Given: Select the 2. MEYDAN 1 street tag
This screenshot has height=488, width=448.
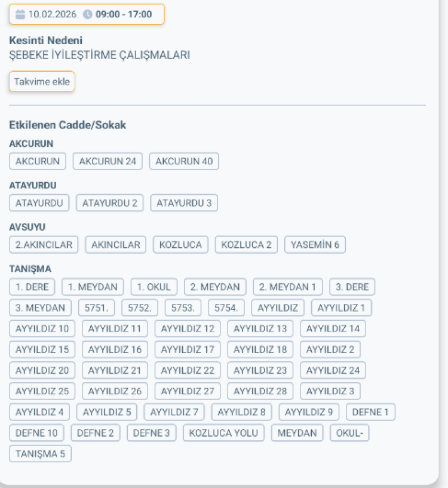Looking at the screenshot, I should click(x=288, y=287).
